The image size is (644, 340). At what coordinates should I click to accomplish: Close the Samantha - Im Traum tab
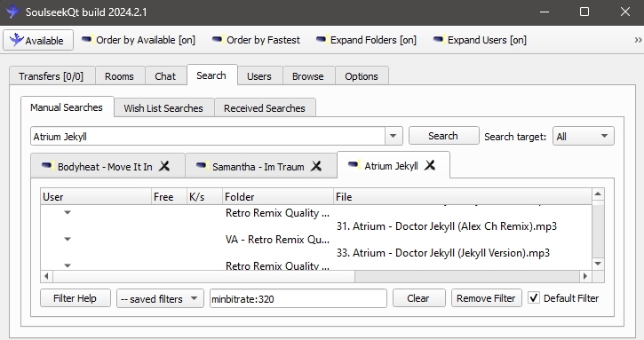point(316,166)
